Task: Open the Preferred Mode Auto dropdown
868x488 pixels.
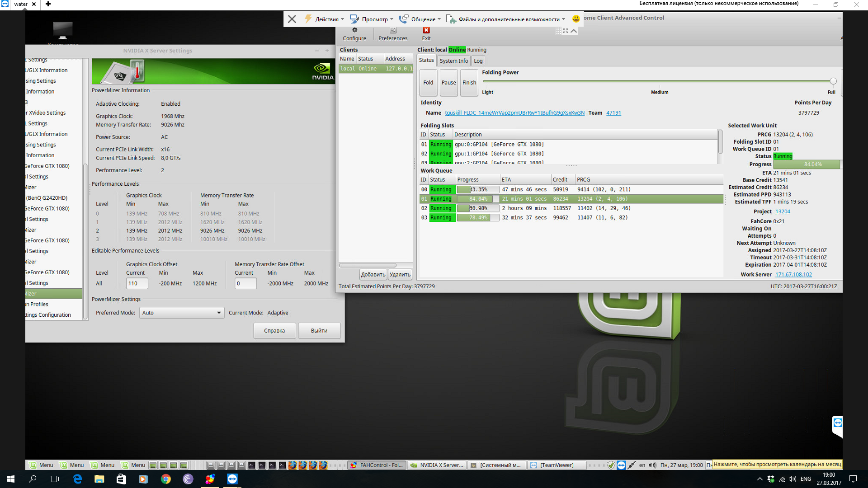Action: [x=181, y=313]
